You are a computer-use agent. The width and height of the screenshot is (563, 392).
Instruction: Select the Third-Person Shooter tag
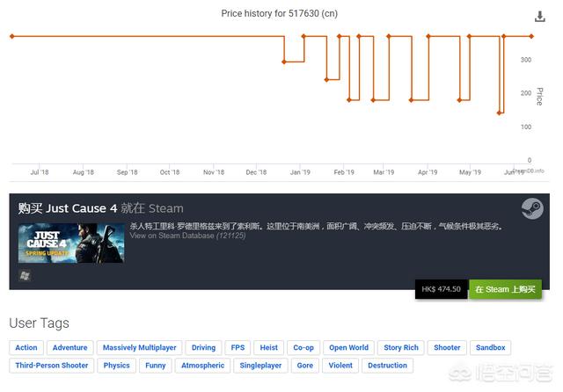click(x=52, y=366)
